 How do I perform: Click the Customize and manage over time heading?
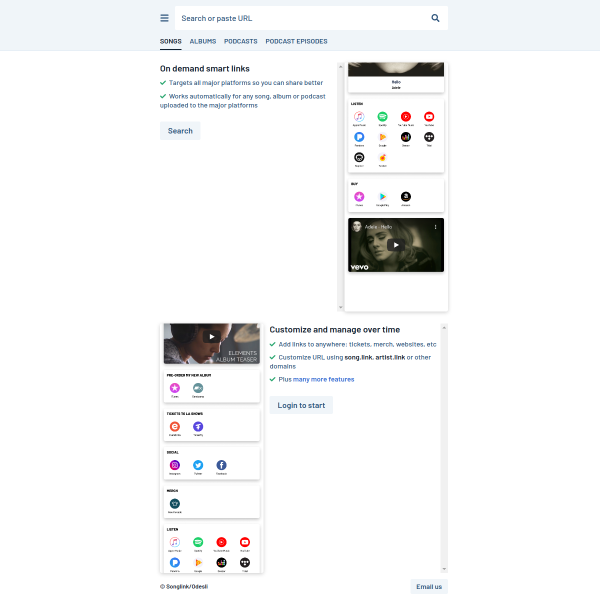point(335,330)
